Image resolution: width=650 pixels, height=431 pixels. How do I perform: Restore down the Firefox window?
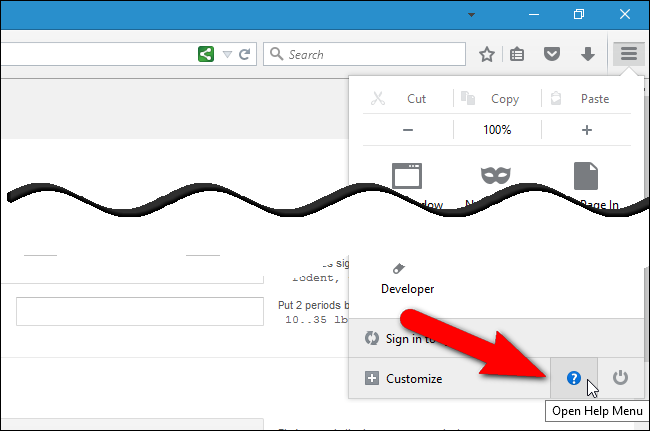(x=579, y=15)
